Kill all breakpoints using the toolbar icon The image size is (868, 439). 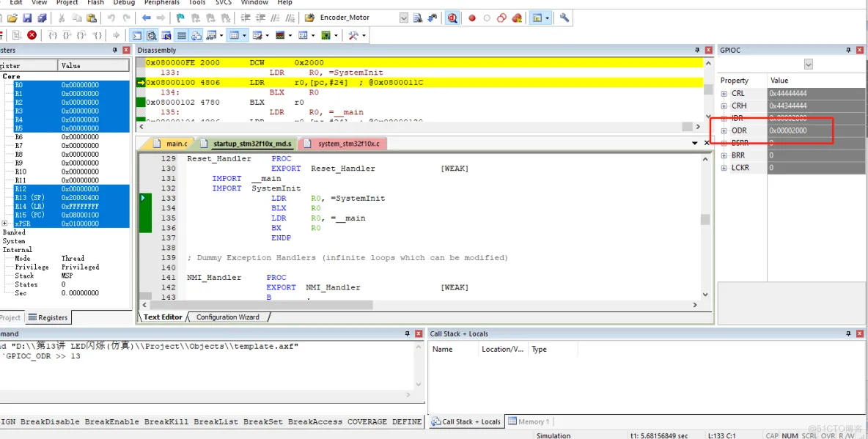coord(517,18)
